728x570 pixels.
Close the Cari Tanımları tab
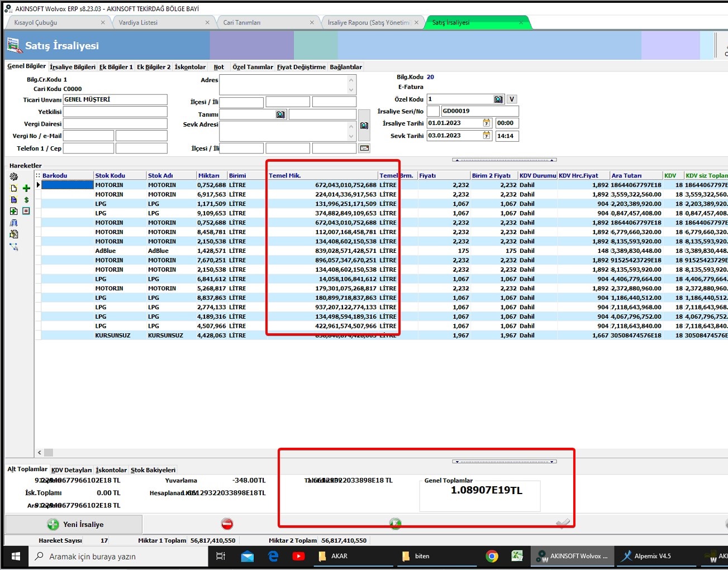point(312,22)
